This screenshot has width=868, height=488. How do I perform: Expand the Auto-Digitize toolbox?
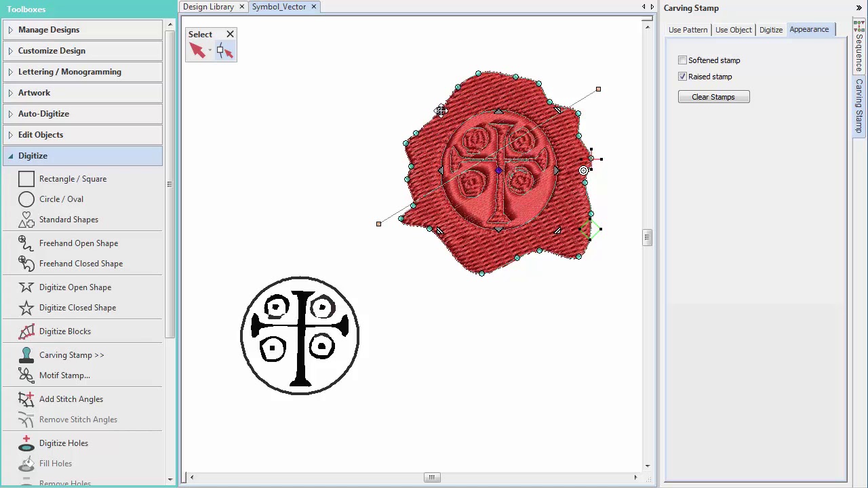click(x=83, y=114)
